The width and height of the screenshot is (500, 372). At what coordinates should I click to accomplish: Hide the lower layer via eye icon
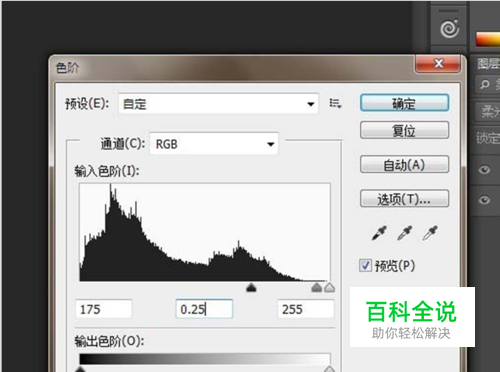pyautogui.click(x=484, y=200)
